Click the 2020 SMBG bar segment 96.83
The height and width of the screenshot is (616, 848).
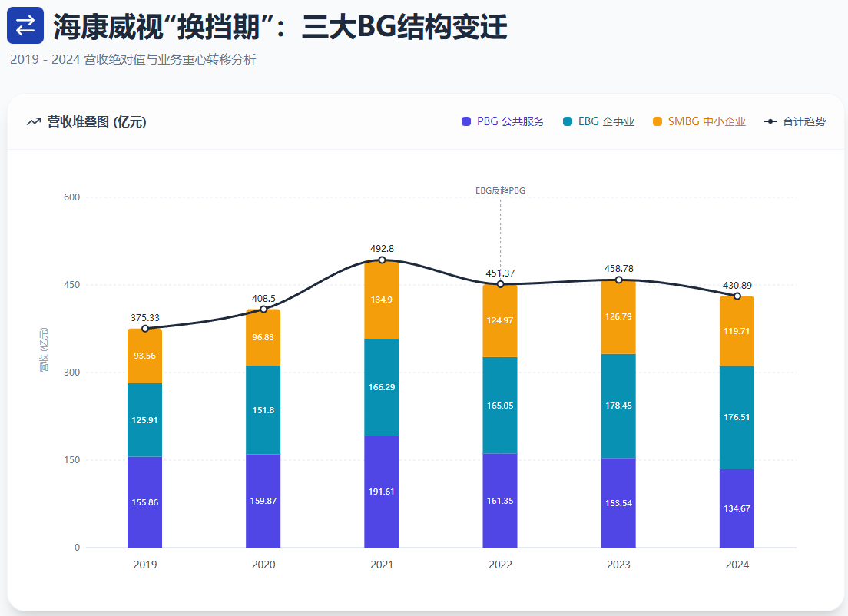point(263,338)
